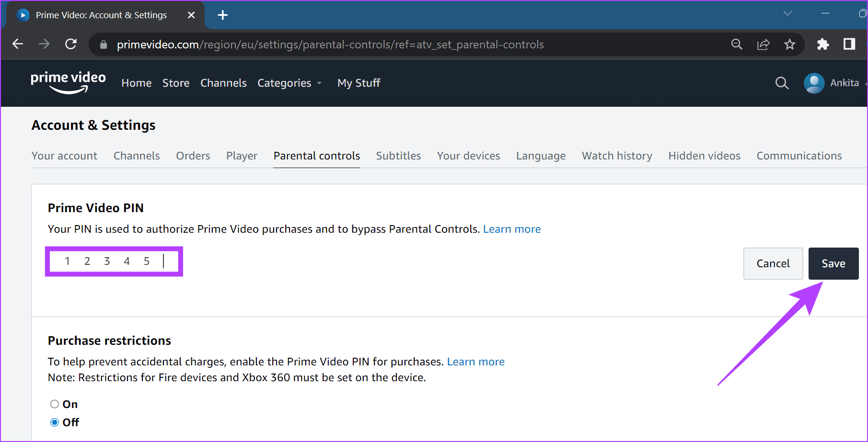Image resolution: width=868 pixels, height=442 pixels.
Task: Open the browser extensions puzzle icon
Action: tap(823, 45)
